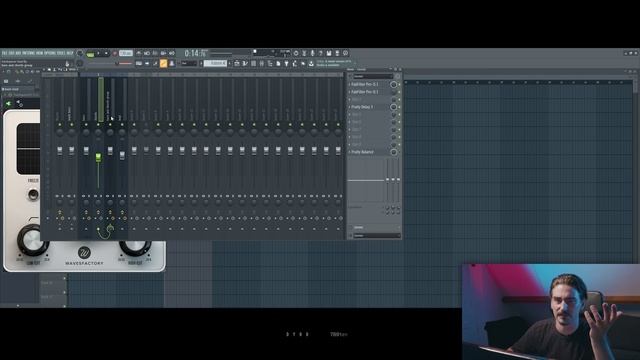Click green arrow icon in plugin window header
Viewport: 640px width, 360px height.
pyautogui.click(x=8, y=104)
